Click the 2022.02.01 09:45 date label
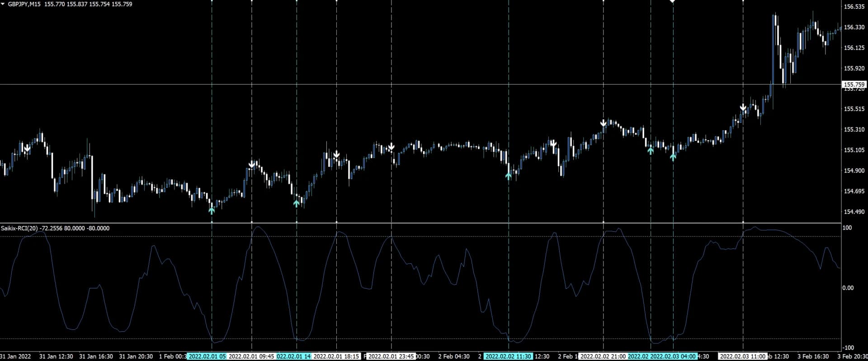Image resolution: width=868 pixels, height=361 pixels. point(251,356)
